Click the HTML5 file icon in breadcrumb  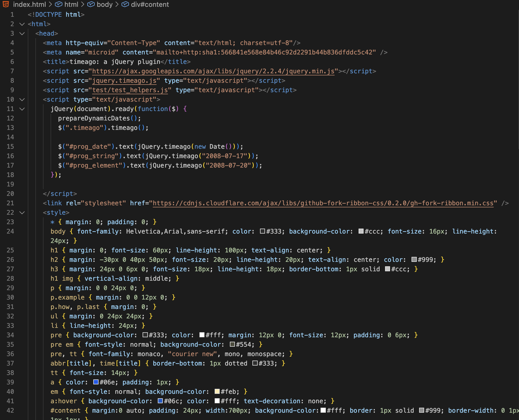(x=6, y=4)
